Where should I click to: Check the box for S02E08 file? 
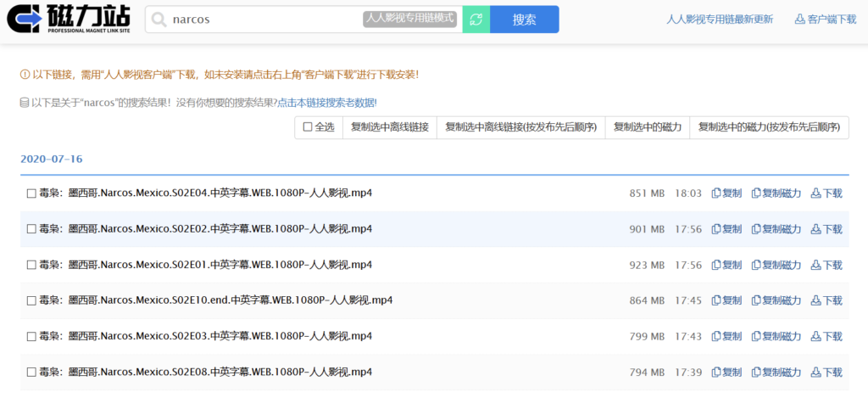(x=31, y=372)
